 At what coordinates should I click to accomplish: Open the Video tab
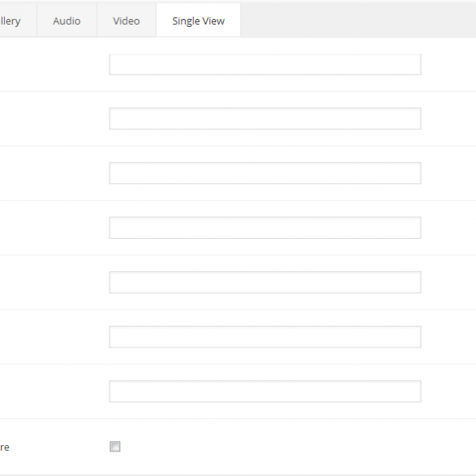click(x=126, y=21)
